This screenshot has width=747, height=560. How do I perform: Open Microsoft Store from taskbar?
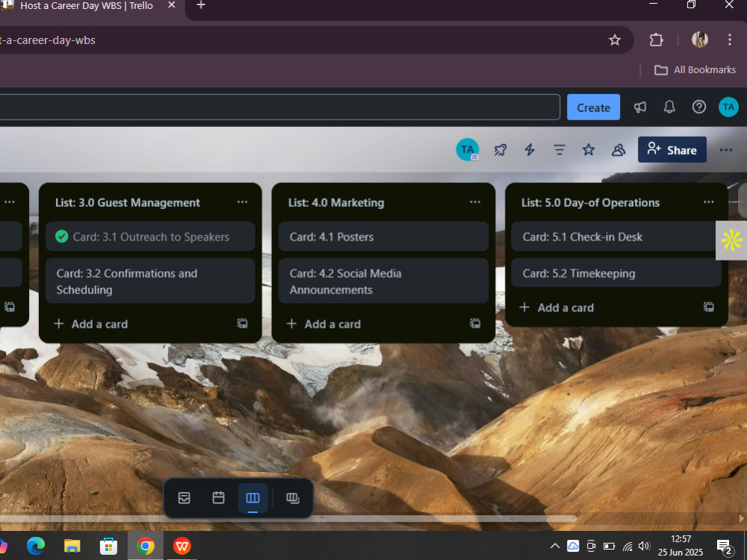coord(108,546)
